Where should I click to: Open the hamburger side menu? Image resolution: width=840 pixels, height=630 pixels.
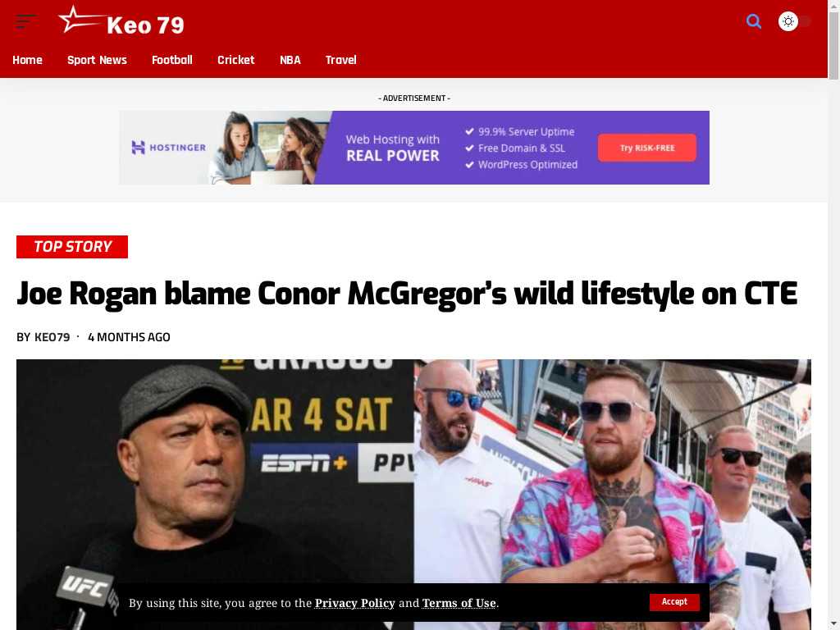point(25,22)
